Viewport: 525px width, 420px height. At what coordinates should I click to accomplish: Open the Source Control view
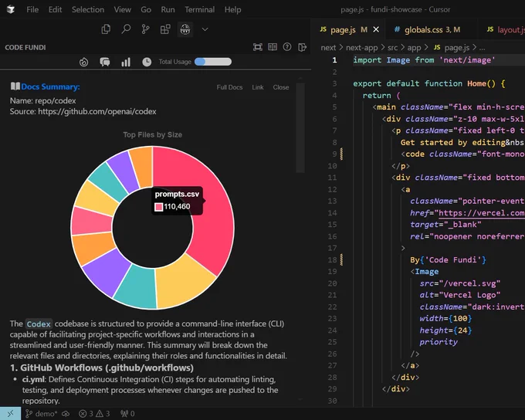click(x=145, y=29)
